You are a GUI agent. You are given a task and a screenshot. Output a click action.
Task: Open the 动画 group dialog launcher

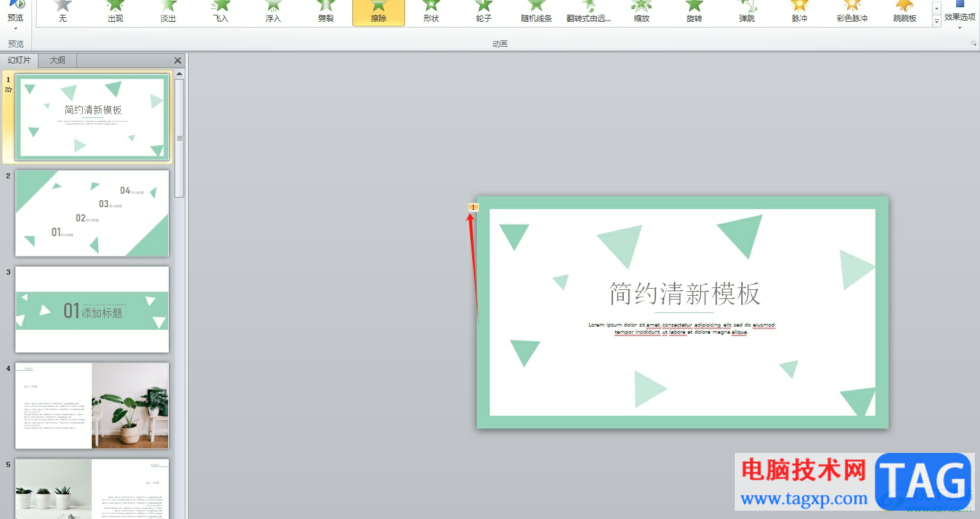coord(974,44)
